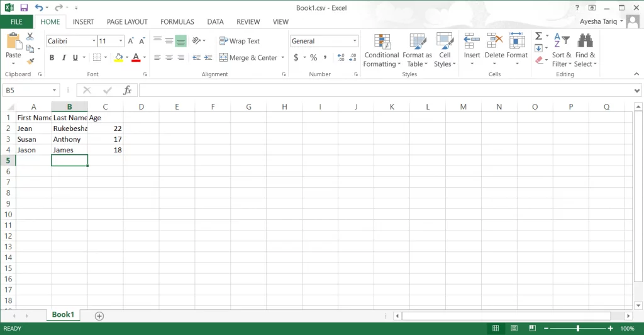Viewport: 644px width, 335px height.
Task: Click the formula bar input field
Action: pyautogui.click(x=386, y=90)
